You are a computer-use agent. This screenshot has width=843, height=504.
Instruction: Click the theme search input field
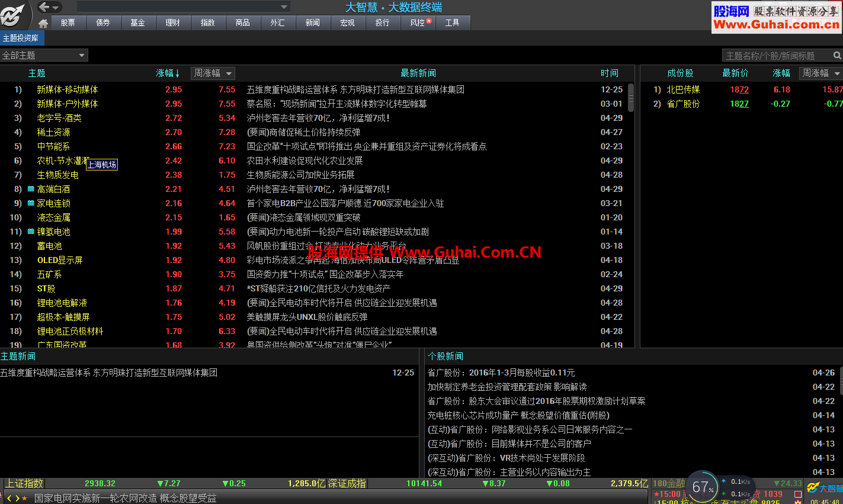pos(777,56)
